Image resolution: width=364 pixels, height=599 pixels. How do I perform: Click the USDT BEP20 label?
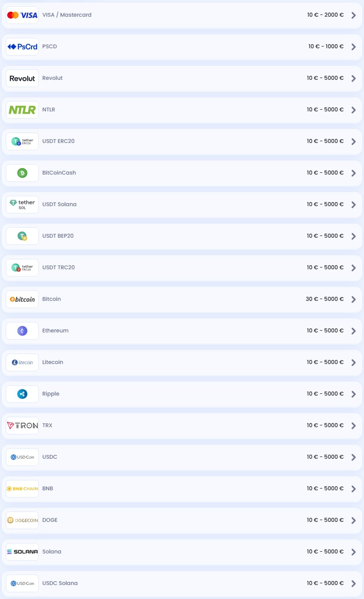[x=58, y=236]
